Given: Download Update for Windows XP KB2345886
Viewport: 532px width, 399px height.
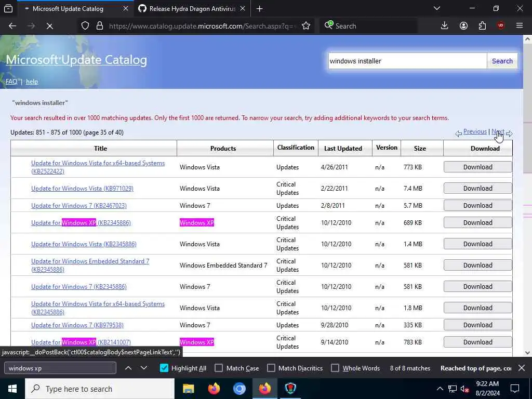Looking at the screenshot, I should (478, 222).
